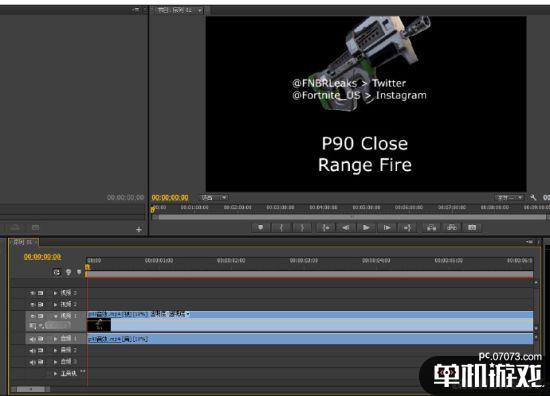
Task: Open program monitor settings wrench icon
Action: 533,198
